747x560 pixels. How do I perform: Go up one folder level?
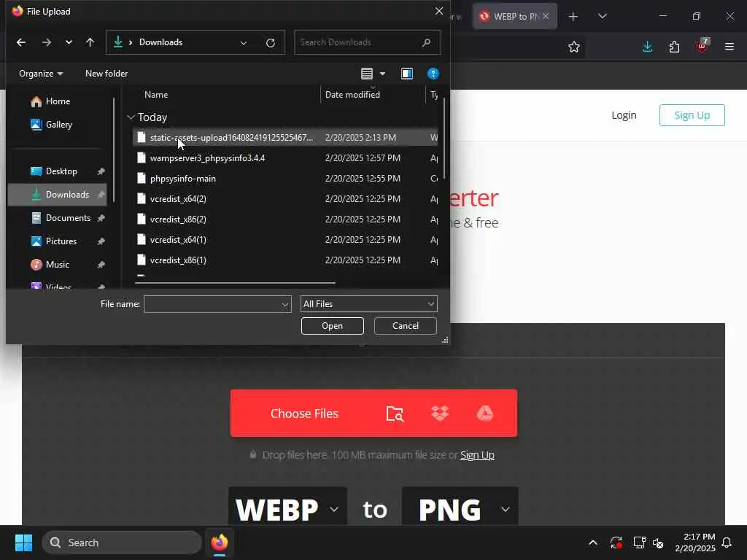point(90,42)
